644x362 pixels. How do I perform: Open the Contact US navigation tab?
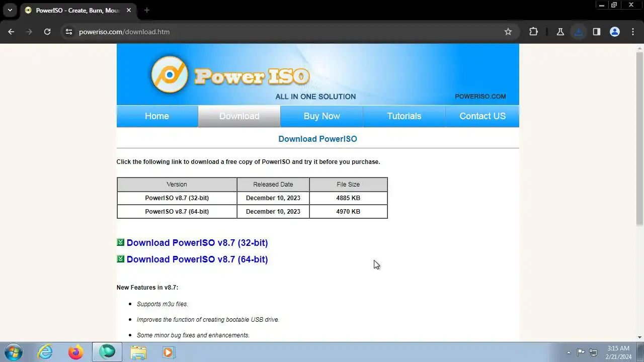482,116
